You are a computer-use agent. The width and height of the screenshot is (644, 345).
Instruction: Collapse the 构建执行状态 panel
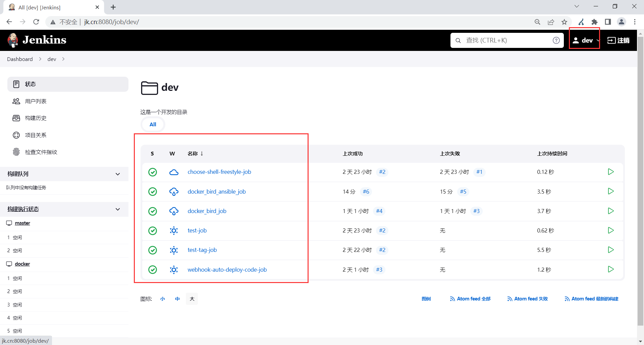[x=118, y=209]
